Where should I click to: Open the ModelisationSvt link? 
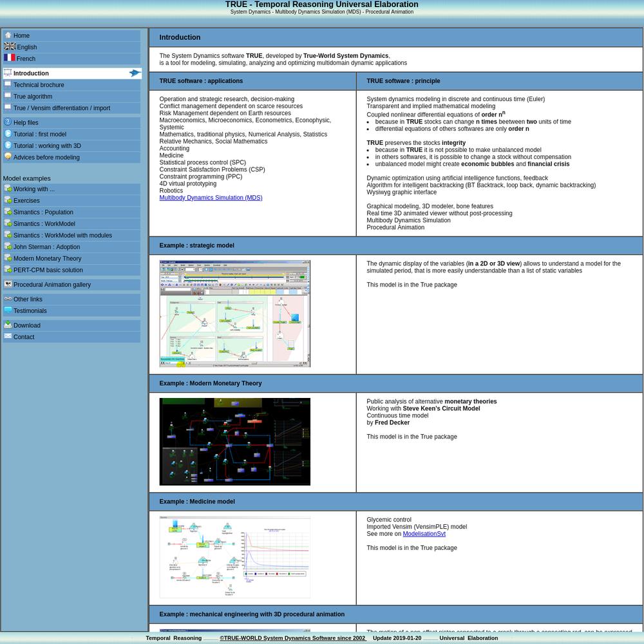(x=424, y=533)
